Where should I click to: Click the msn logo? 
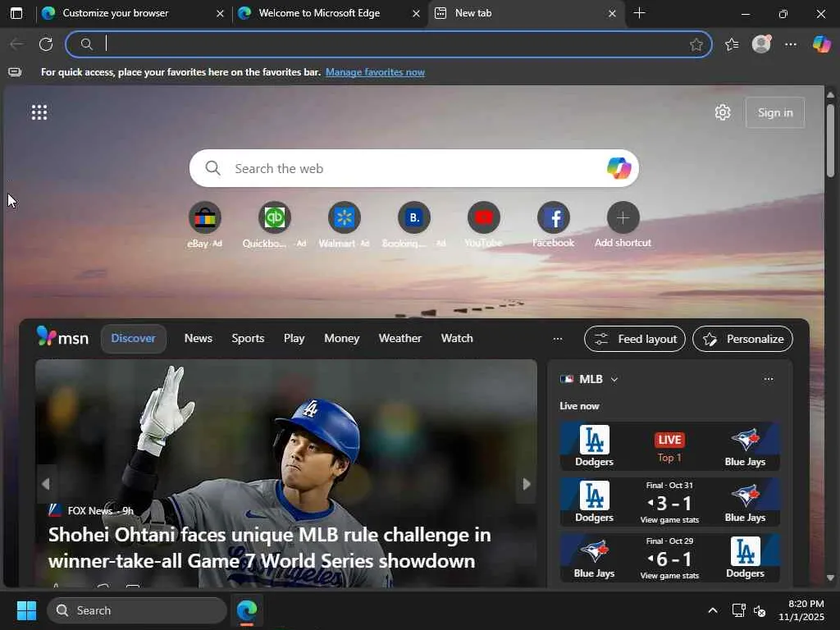62,337
